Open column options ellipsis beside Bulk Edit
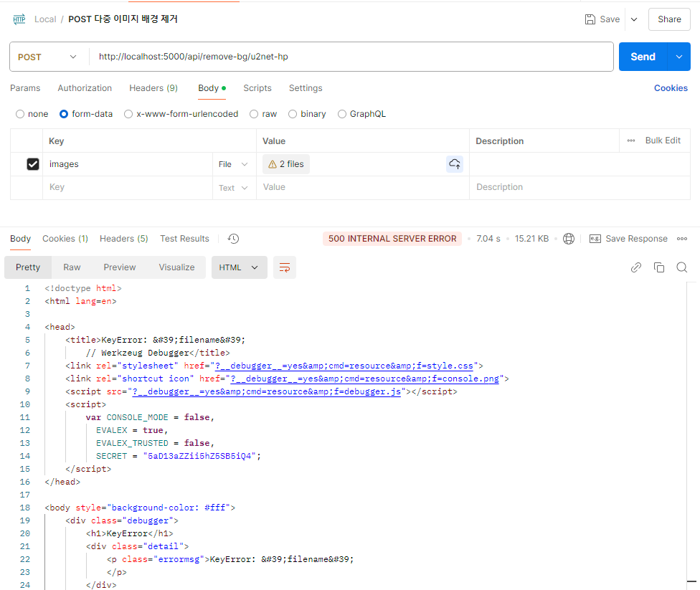Screen dimensions: 700x590 pos(631,141)
